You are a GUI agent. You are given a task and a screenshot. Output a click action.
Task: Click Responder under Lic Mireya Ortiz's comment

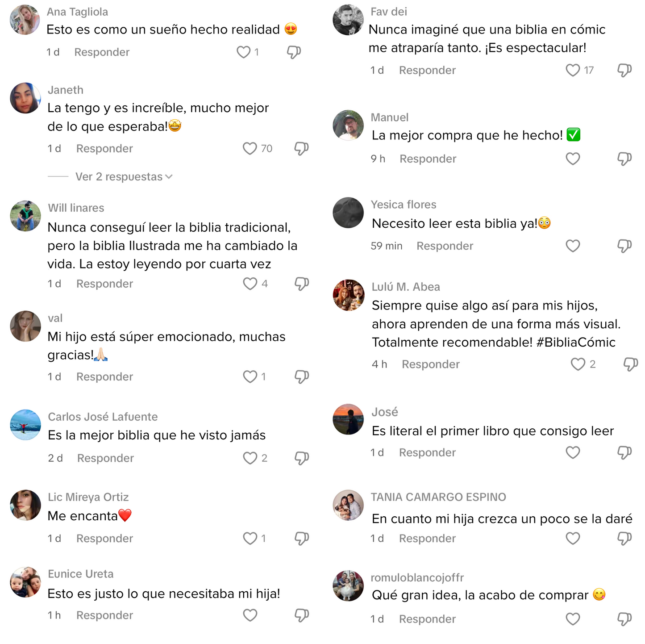(104, 539)
